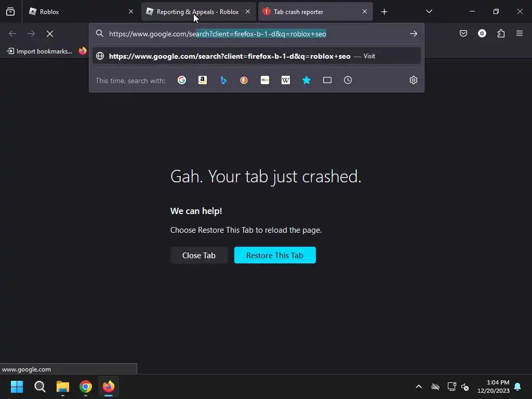Click the Go arrow in address bar
The width and height of the screenshot is (532, 399).
click(x=413, y=34)
